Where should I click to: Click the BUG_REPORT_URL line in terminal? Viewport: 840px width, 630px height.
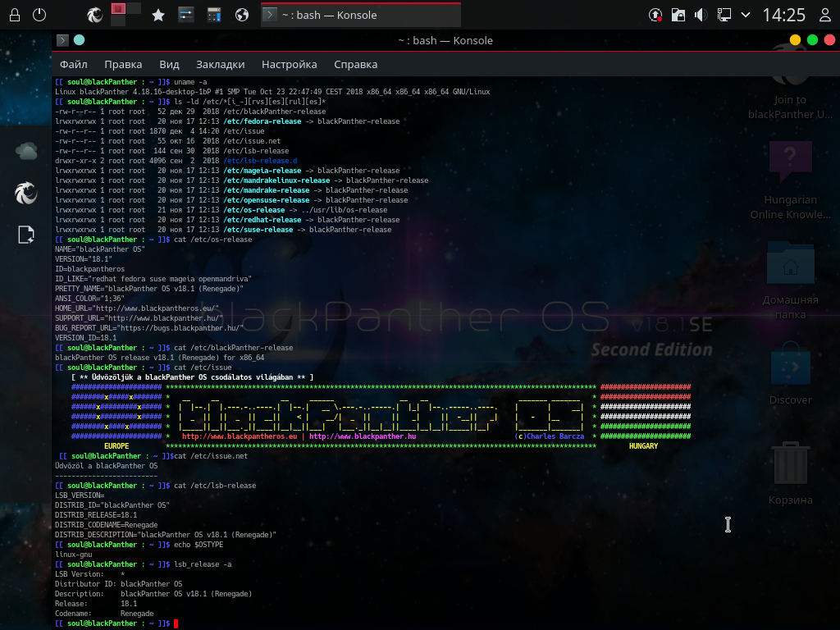(x=149, y=328)
